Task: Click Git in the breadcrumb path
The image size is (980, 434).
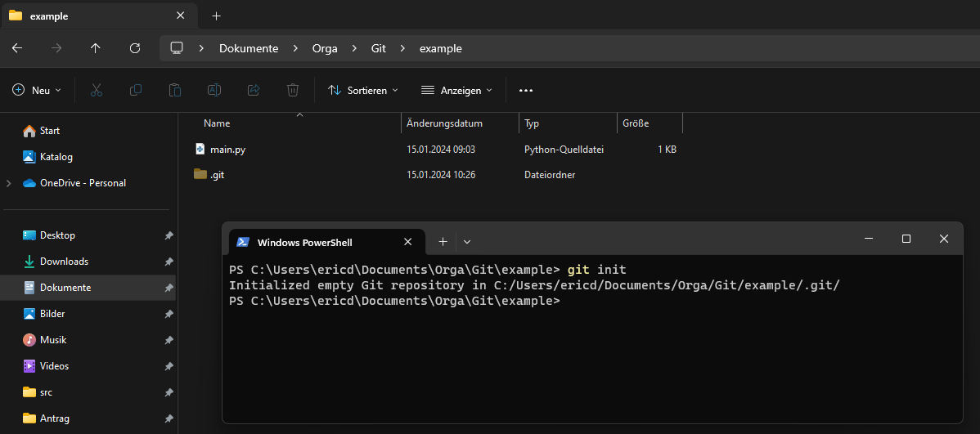Action: coord(378,48)
